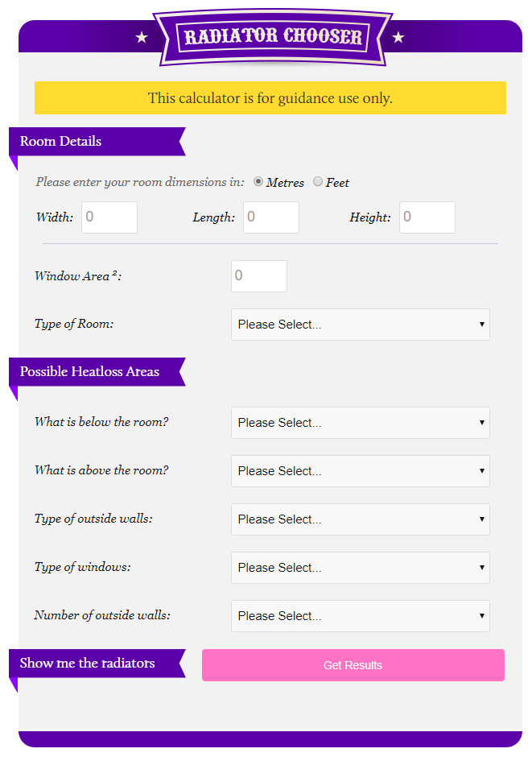Click the left star icon beside the banner
The image size is (532, 757).
(142, 36)
